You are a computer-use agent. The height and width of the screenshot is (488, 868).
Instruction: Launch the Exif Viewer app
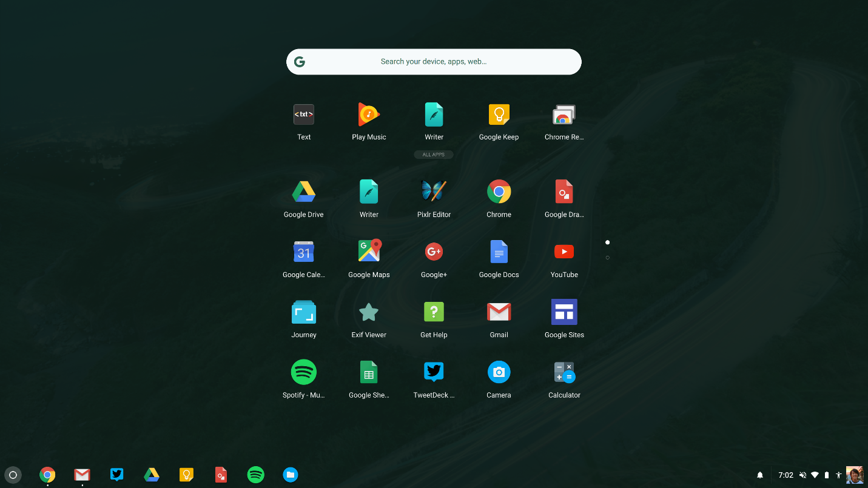369,312
